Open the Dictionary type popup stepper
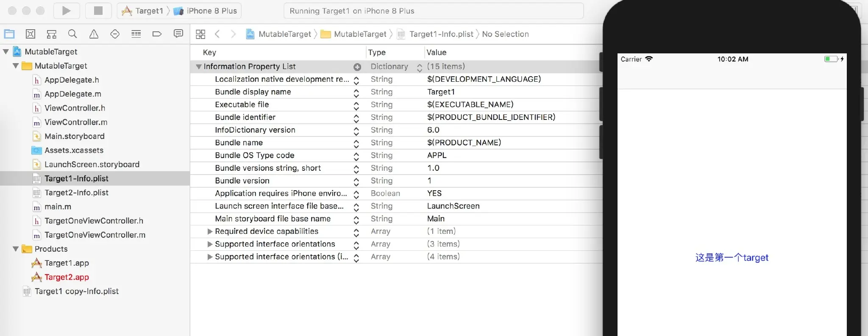The height and width of the screenshot is (336, 868). [419, 67]
